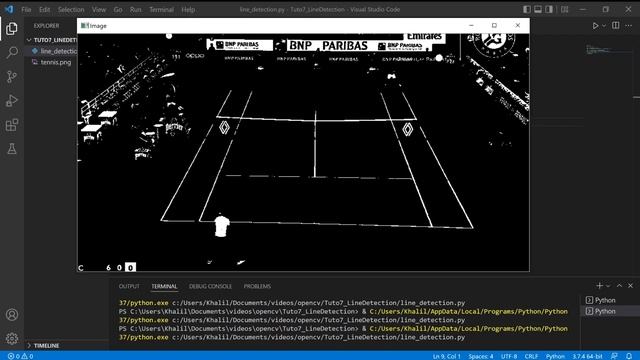Close the Image window
The height and width of the screenshot is (360, 640).
click(x=518, y=25)
